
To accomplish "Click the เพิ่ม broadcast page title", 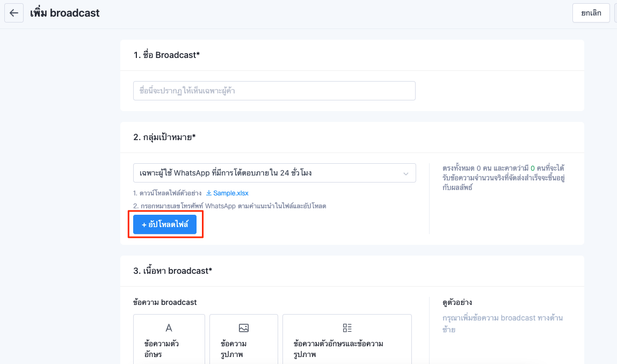I will coord(65,13).
